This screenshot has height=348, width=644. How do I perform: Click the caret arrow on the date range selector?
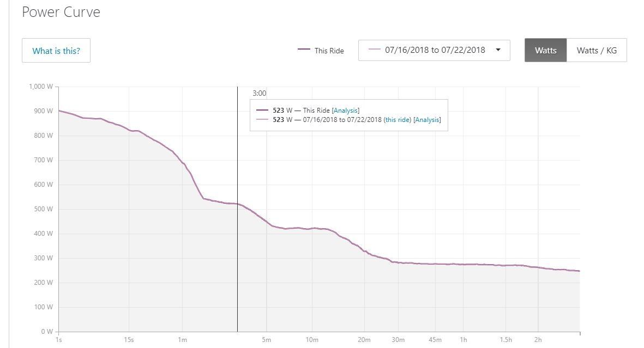[498, 50]
